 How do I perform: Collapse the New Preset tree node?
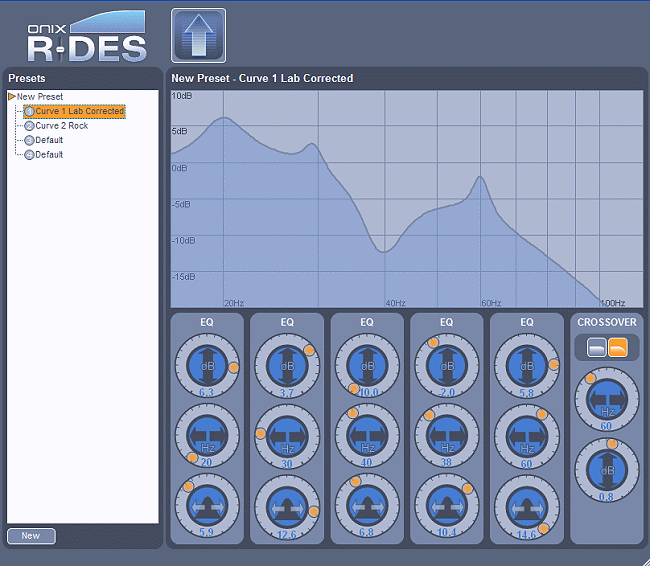[x=12, y=97]
